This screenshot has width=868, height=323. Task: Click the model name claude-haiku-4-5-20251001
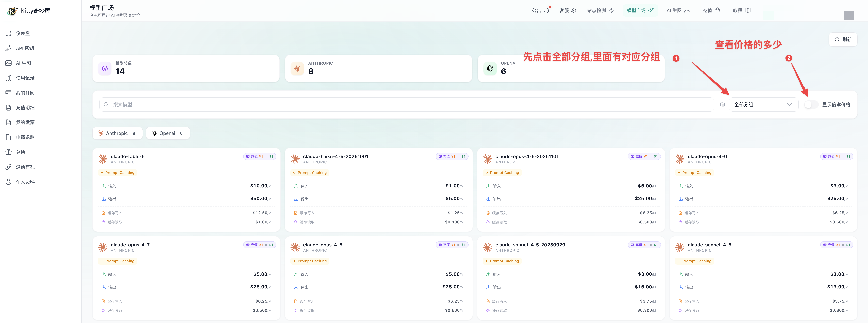(336, 156)
